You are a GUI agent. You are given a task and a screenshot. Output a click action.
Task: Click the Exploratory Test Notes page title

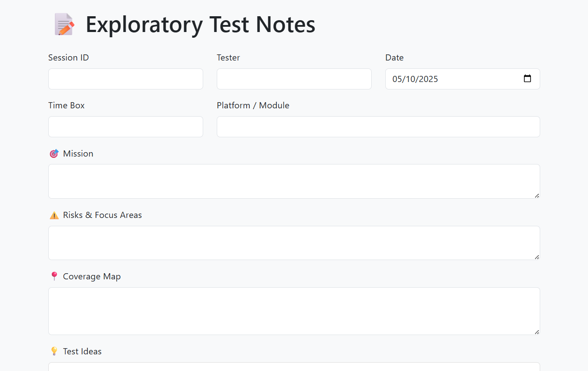click(x=201, y=25)
